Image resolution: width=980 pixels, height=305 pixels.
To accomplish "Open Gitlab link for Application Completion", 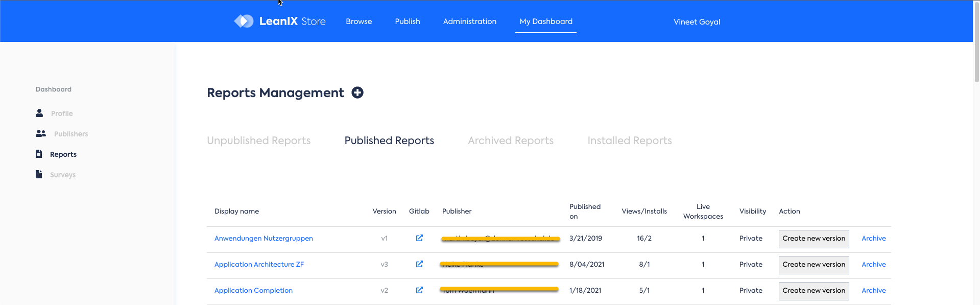I will point(419,290).
